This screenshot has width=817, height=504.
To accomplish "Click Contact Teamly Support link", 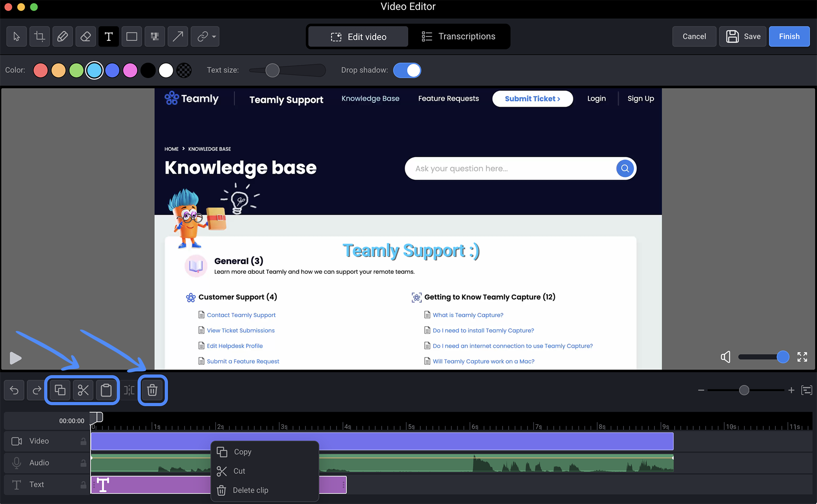I will [241, 315].
